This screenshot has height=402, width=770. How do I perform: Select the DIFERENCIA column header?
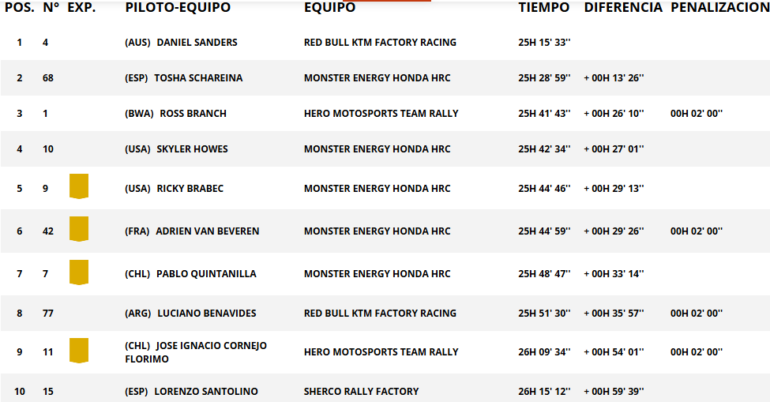[x=623, y=8]
